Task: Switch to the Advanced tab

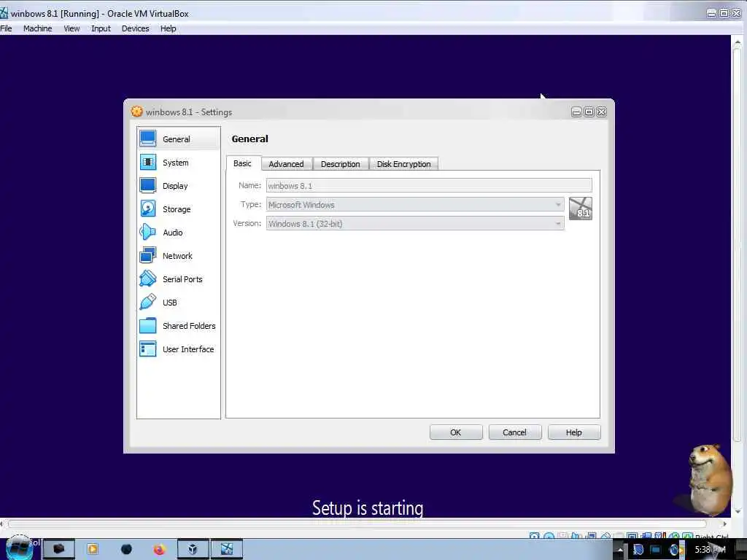Action: (x=286, y=164)
